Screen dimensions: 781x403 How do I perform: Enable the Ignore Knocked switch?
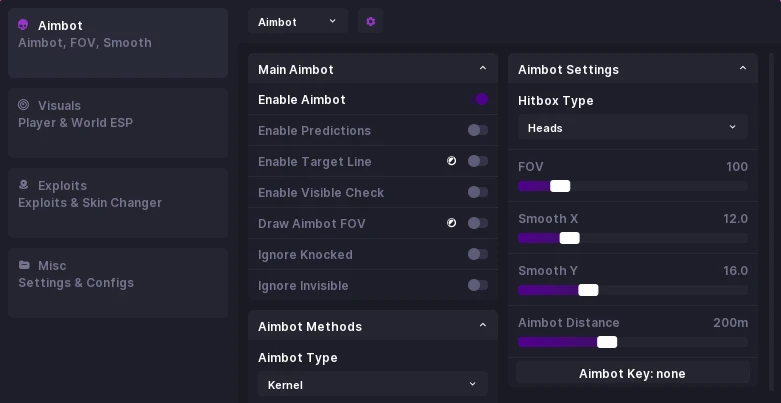478,255
